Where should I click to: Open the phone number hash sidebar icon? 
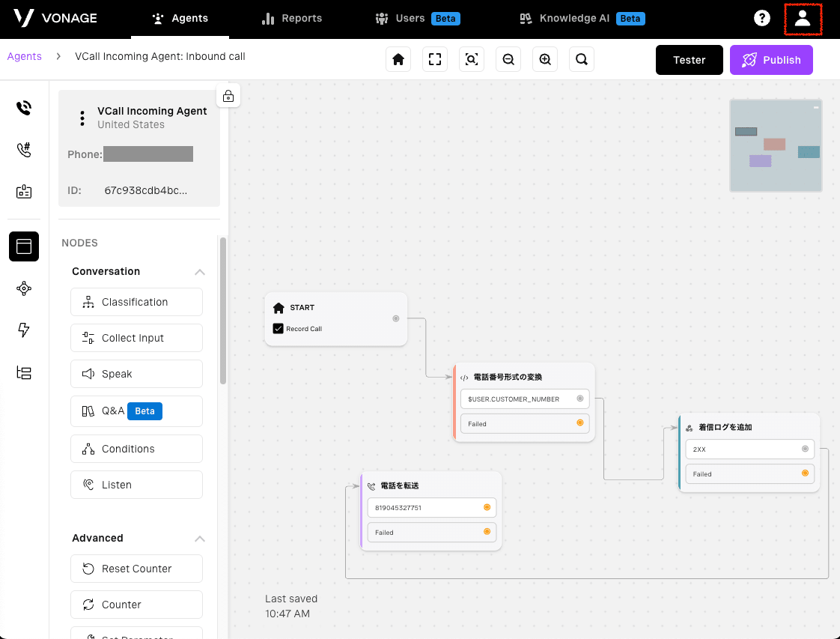23,150
